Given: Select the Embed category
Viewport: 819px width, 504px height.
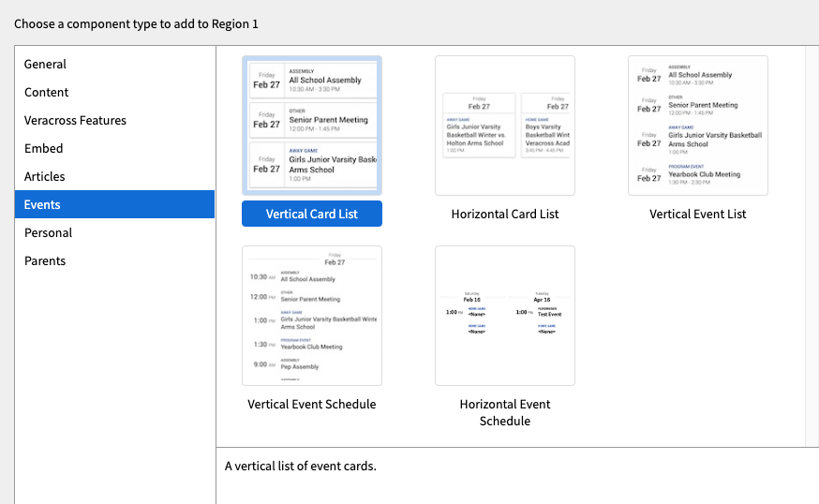Looking at the screenshot, I should pos(44,148).
